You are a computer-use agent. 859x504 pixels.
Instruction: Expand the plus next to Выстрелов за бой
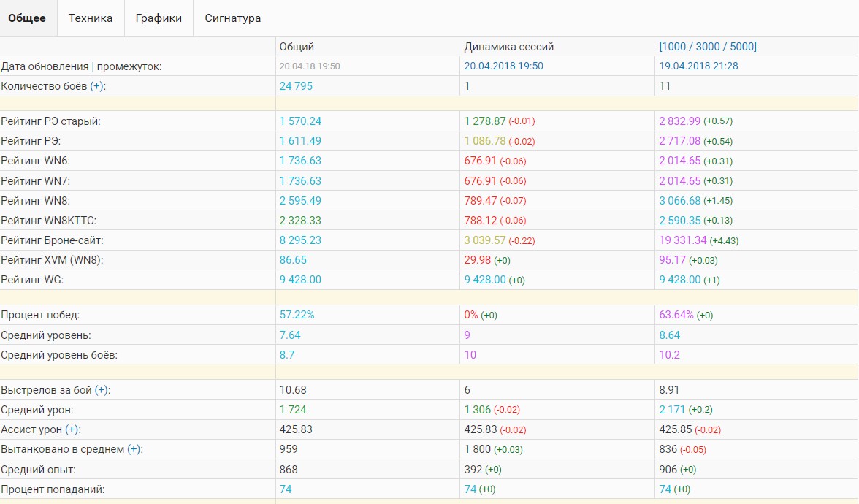pyautogui.click(x=102, y=390)
